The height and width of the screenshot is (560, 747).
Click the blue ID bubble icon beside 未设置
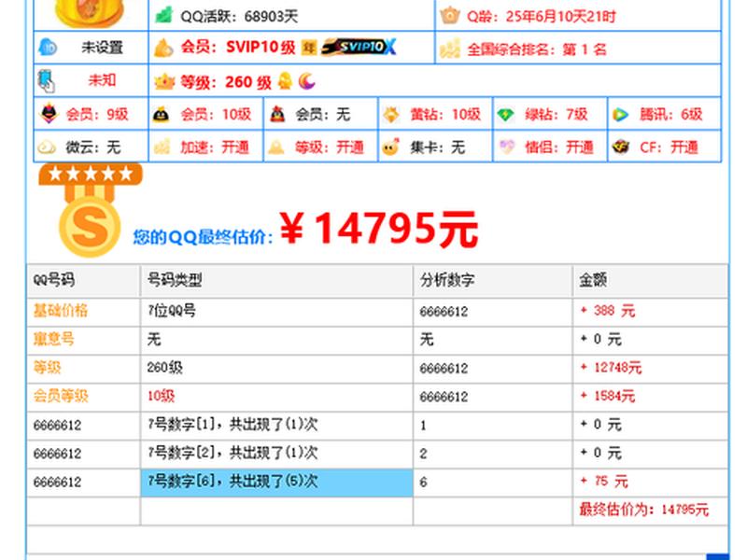pos(48,48)
